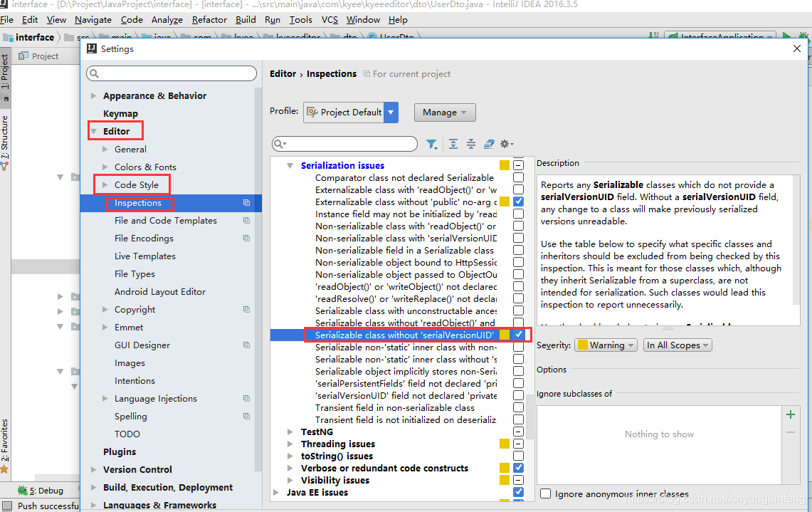Click the green plus icon to add ignored subclass
Viewport: 812px width, 512px height.
click(790, 414)
